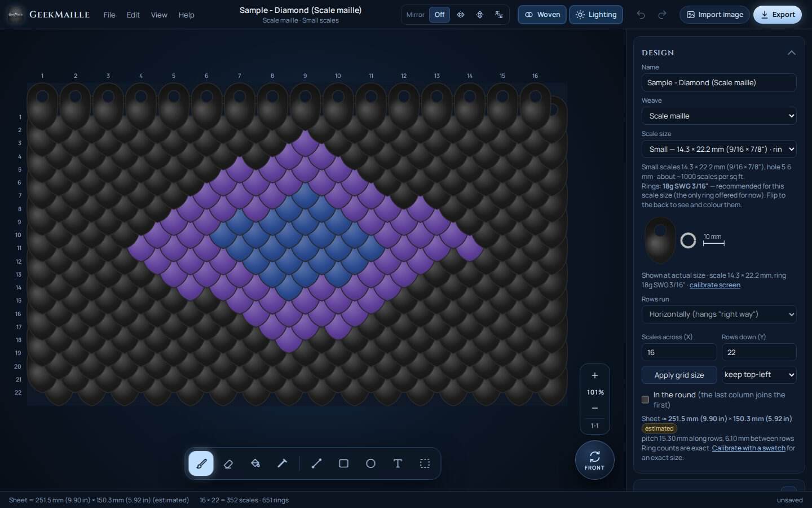
Task: Click the Rows down (Y) field
Action: tap(759, 352)
